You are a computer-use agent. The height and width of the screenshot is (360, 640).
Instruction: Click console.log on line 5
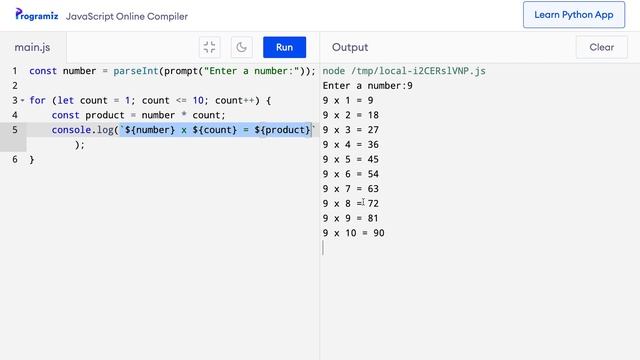(x=82, y=130)
